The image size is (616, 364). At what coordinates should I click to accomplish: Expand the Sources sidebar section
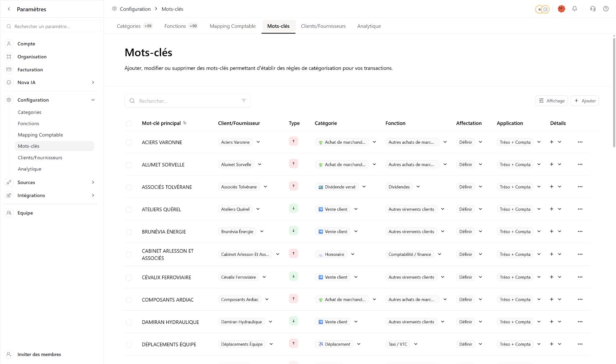[93, 182]
